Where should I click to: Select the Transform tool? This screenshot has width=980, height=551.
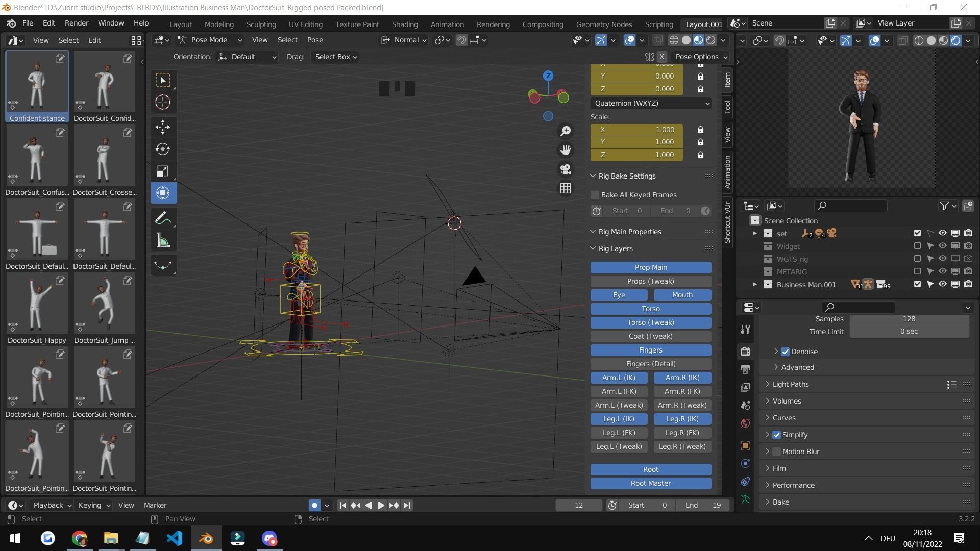pos(163,193)
